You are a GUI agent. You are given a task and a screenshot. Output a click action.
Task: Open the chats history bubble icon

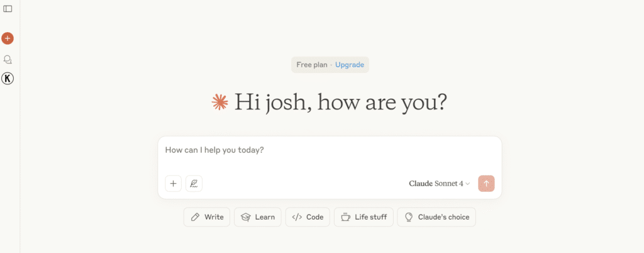8,60
